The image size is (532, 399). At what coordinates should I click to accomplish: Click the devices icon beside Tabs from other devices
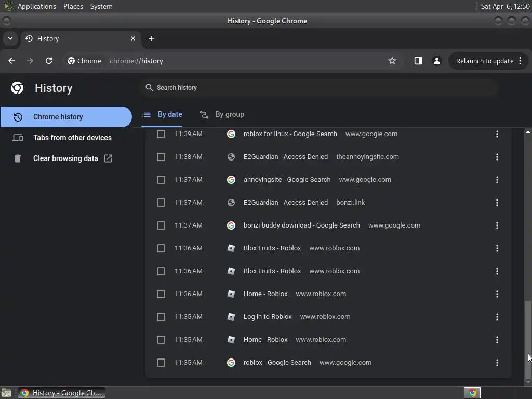18,138
